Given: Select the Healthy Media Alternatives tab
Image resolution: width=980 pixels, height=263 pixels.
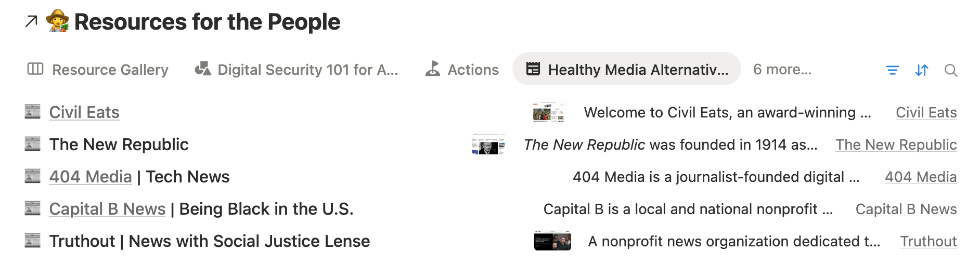Looking at the screenshot, I should (627, 70).
